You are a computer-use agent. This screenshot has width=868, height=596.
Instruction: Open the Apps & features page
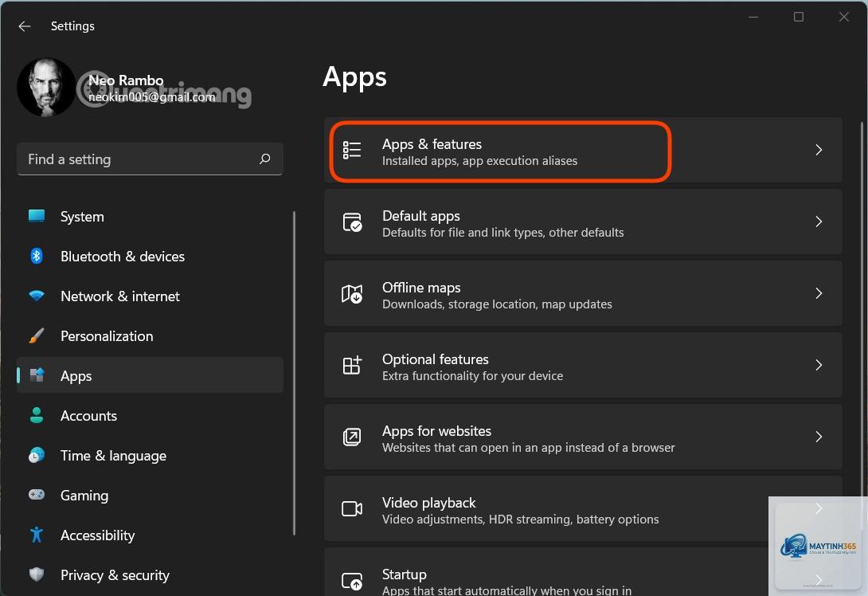[x=583, y=150]
